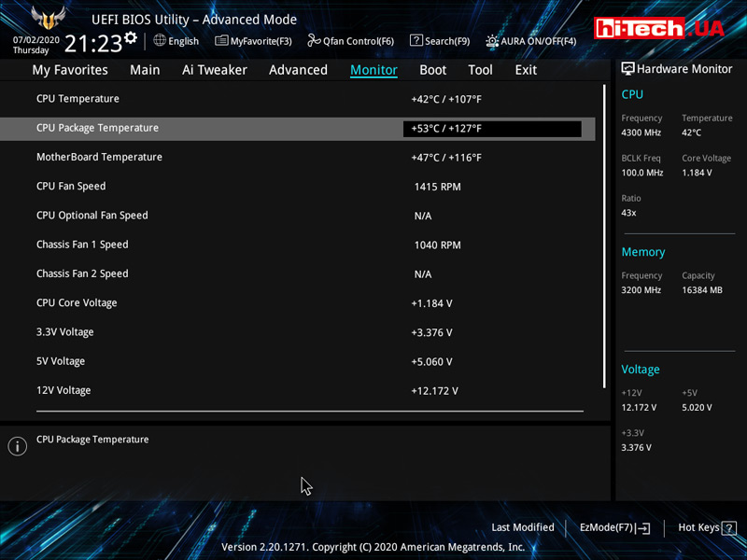Click the info icon in the help panel

17,446
